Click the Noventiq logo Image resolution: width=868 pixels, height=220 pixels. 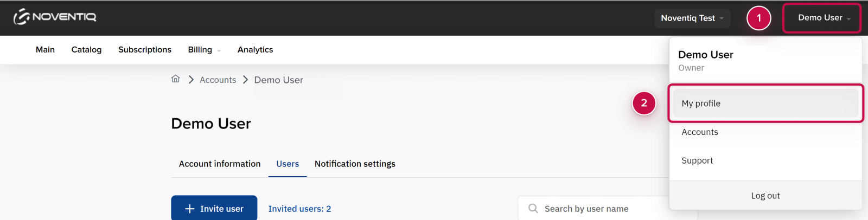coord(55,17)
